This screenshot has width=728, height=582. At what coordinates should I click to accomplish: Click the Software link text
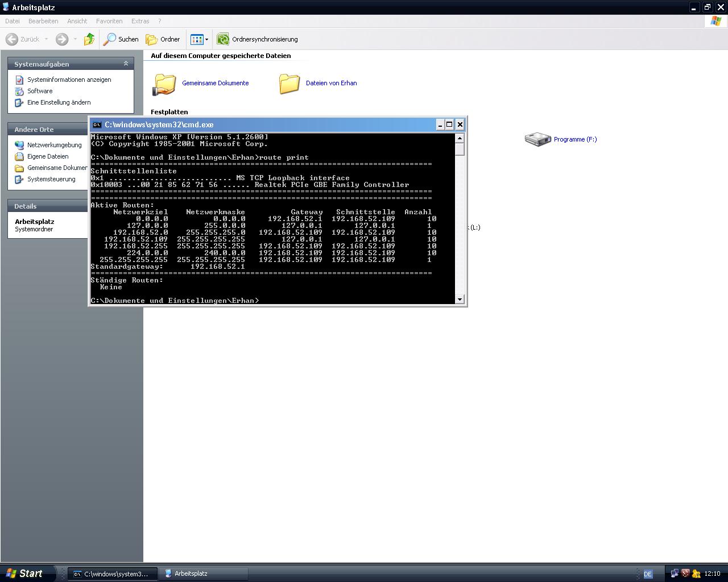pyautogui.click(x=40, y=91)
